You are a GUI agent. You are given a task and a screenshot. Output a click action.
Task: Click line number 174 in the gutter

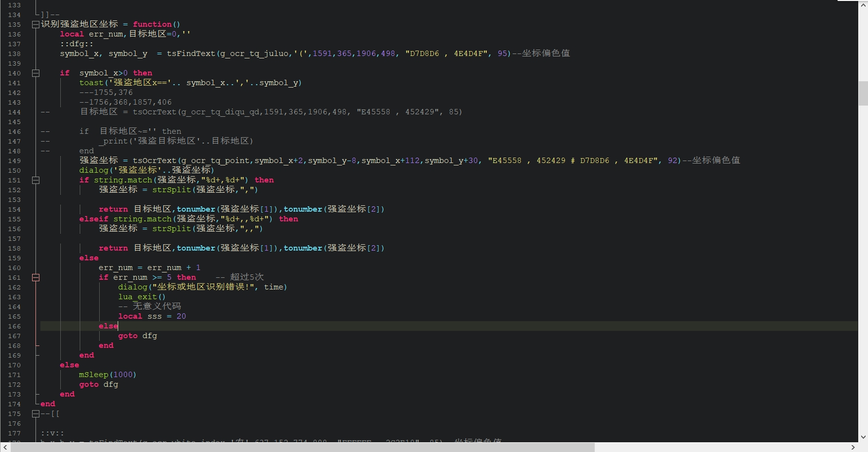(x=15, y=404)
